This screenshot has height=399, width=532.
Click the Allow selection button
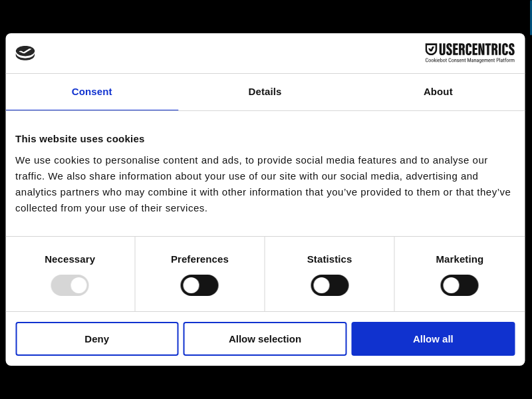click(265, 339)
